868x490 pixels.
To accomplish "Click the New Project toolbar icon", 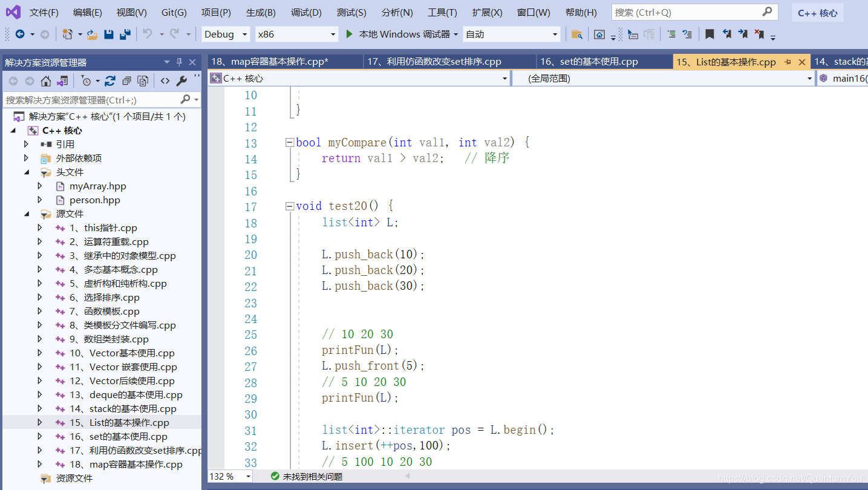I will (68, 34).
